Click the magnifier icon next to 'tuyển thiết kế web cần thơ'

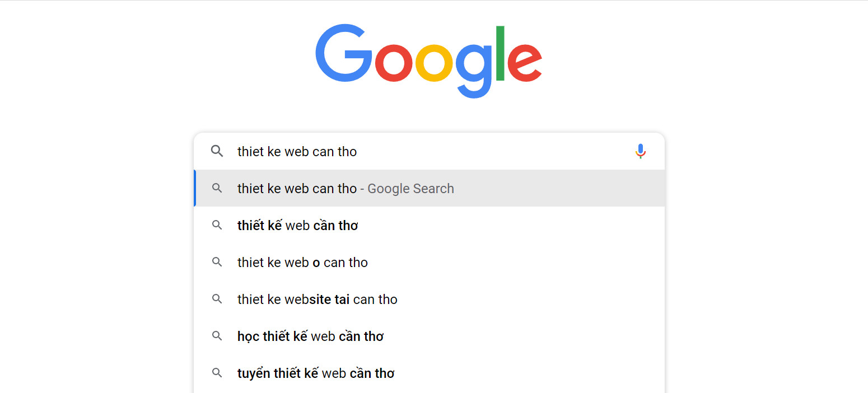tap(217, 372)
